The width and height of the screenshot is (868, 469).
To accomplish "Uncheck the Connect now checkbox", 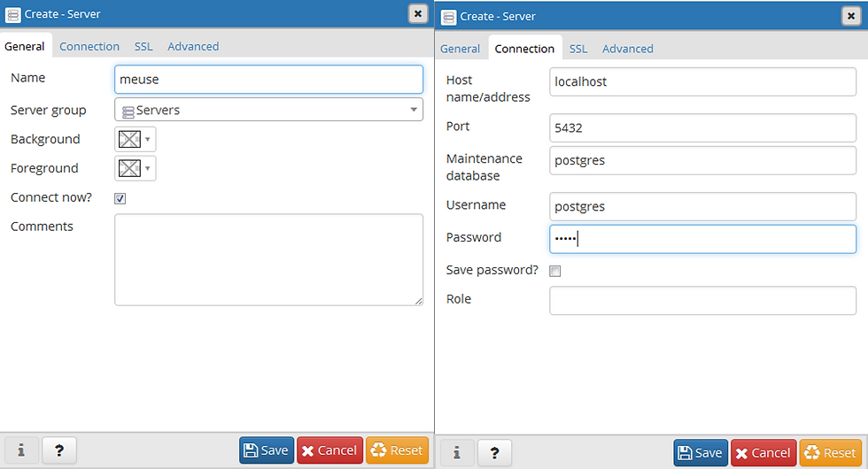I will coord(120,198).
